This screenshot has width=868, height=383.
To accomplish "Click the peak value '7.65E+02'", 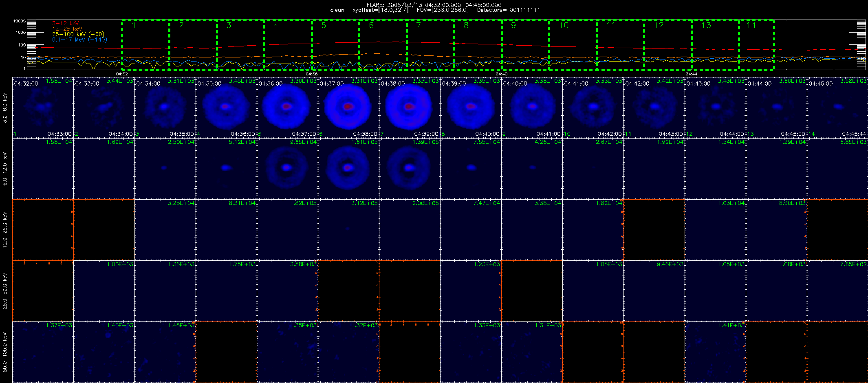I will pos(853,264).
